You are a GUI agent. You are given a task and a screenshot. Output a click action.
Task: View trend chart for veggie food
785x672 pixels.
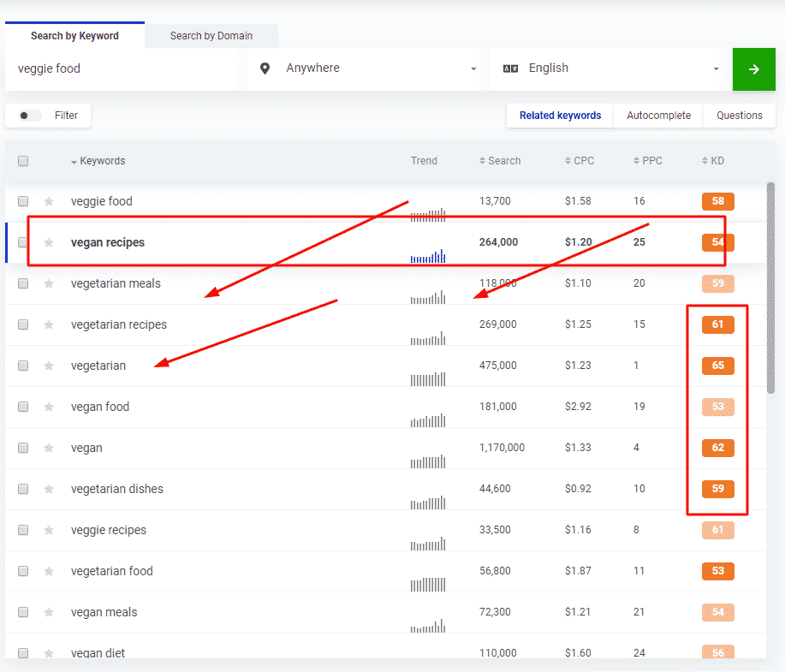pyautogui.click(x=428, y=215)
